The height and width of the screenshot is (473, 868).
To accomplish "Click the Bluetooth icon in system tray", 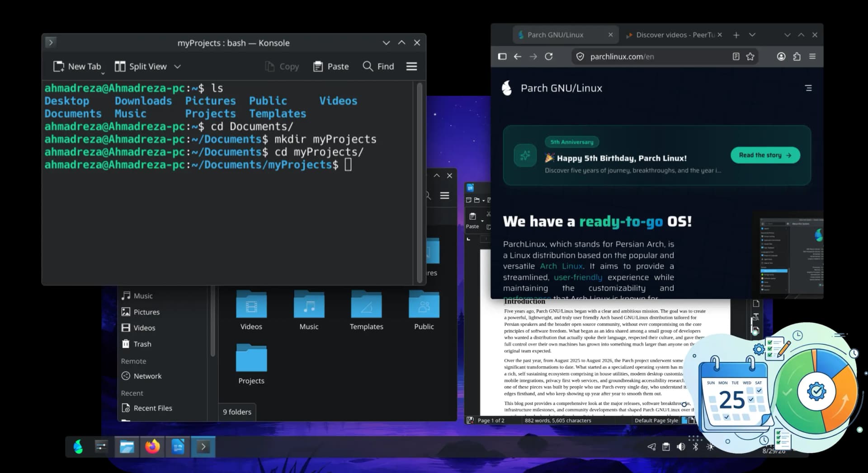I will click(696, 447).
